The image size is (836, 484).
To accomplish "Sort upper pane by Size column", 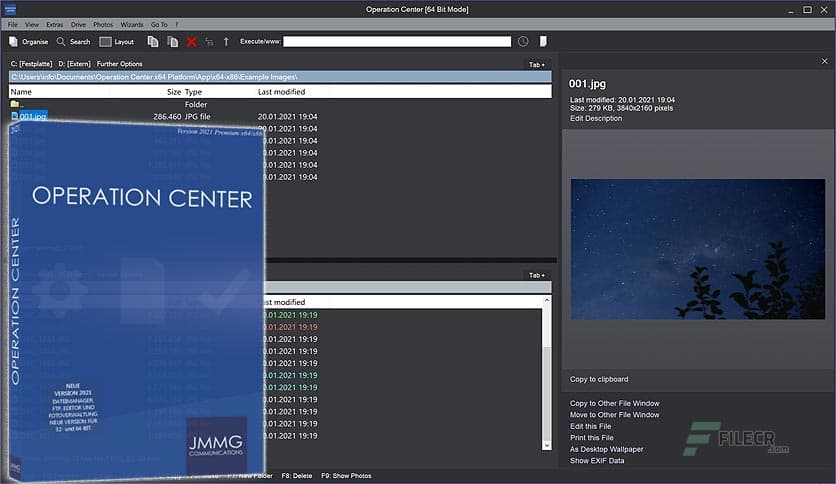I will click(x=174, y=92).
